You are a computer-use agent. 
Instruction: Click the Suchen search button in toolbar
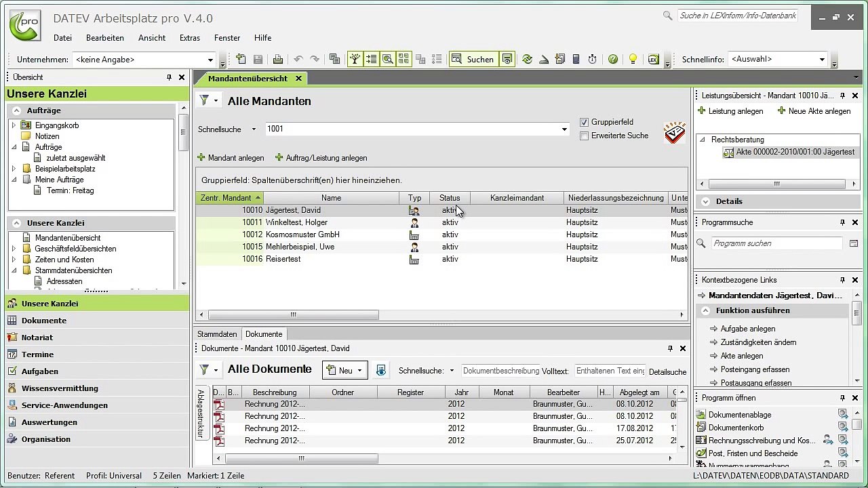(x=473, y=60)
